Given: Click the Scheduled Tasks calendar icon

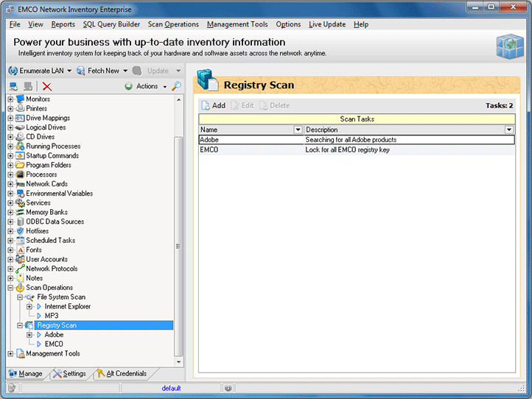Looking at the screenshot, I should (x=21, y=241).
